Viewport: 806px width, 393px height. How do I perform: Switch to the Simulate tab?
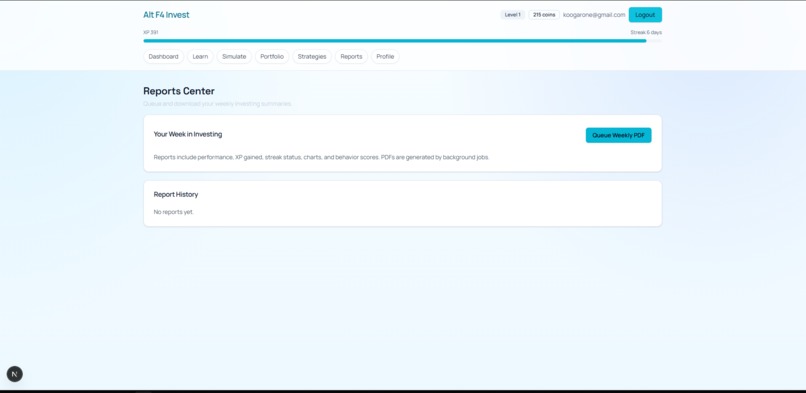click(x=234, y=57)
